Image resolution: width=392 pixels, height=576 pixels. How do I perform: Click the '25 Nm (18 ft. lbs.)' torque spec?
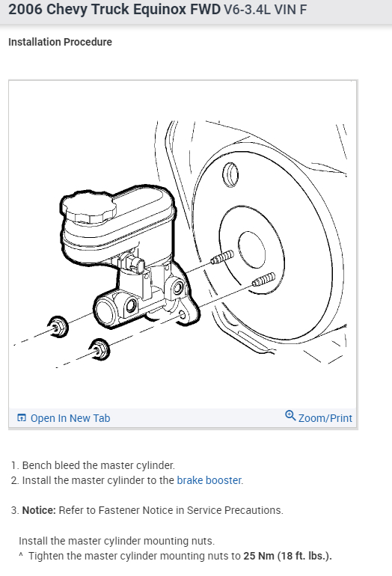pyautogui.click(x=287, y=556)
